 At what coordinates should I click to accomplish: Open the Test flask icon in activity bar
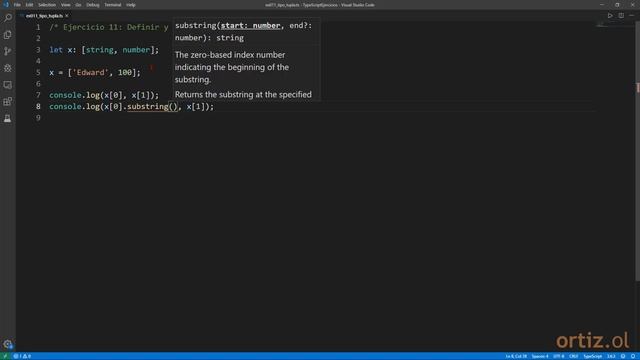[x=8, y=118]
